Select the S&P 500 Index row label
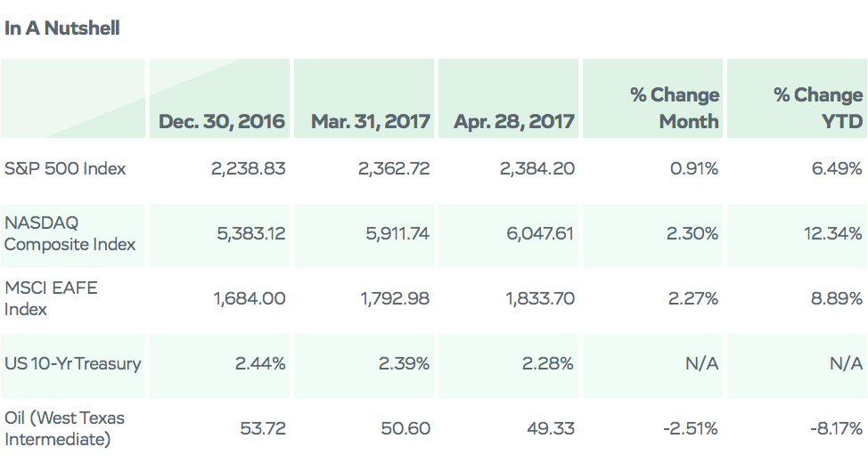Image resolution: width=868 pixels, height=463 pixels. (x=65, y=168)
